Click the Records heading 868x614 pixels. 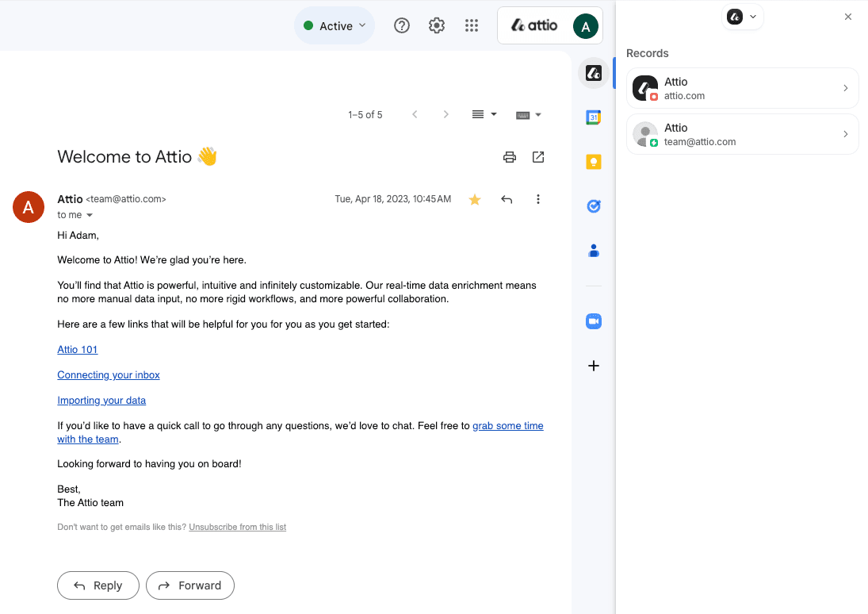coord(647,53)
